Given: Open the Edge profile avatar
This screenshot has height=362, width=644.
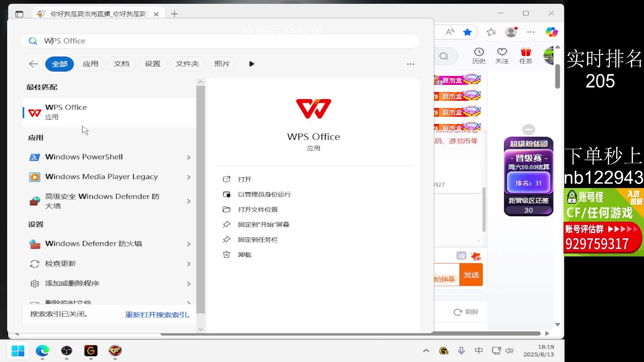Looking at the screenshot, I should 511,32.
